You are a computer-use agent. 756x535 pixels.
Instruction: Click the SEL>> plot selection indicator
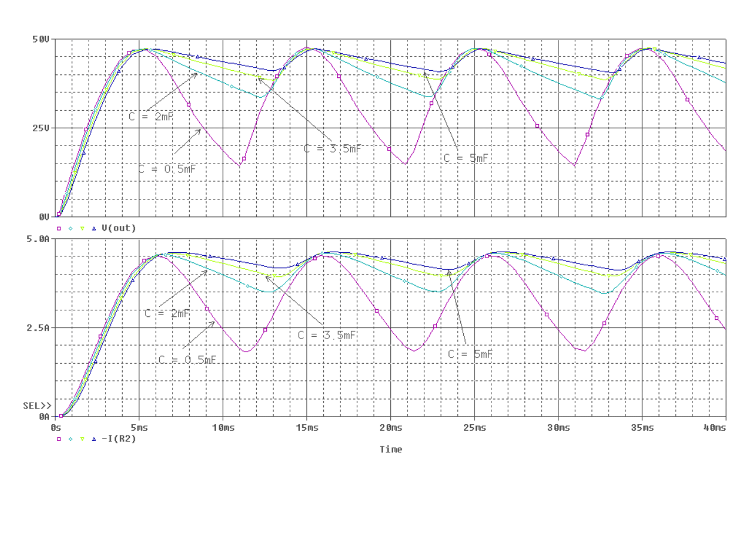[34, 406]
